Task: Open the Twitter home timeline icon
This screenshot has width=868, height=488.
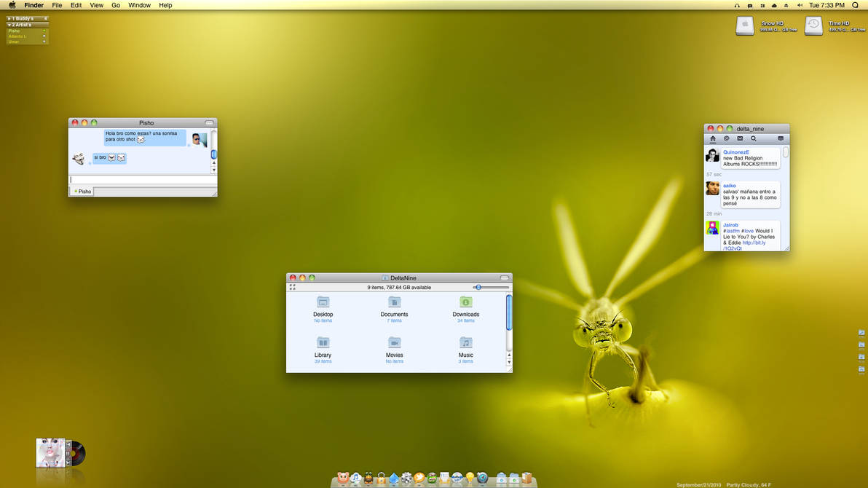Action: coord(713,138)
